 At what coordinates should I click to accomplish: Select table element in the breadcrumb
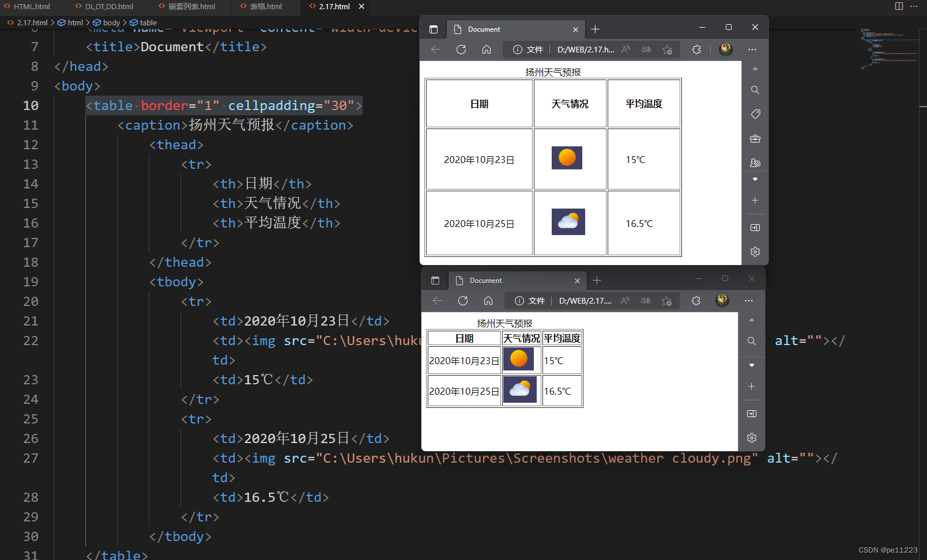point(144,22)
